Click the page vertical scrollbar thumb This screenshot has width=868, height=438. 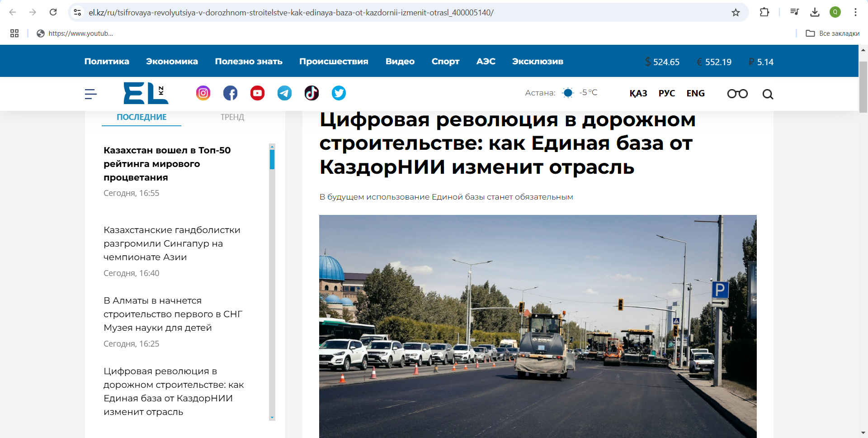863,87
